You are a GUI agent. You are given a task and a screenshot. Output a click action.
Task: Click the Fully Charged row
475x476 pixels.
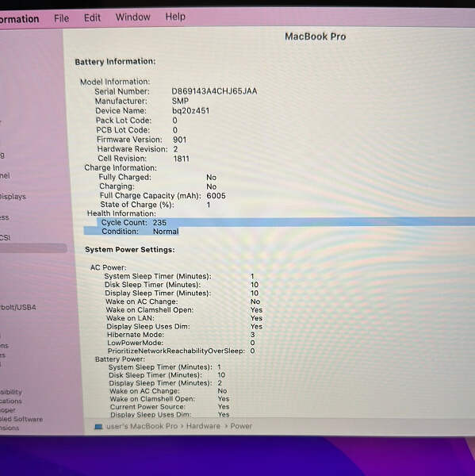(157, 177)
